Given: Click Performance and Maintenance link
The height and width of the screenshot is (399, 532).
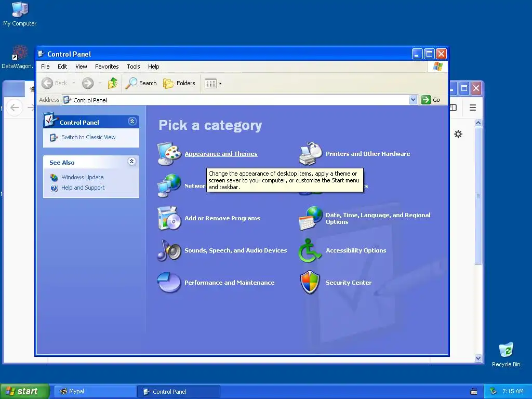Looking at the screenshot, I should pos(229,283).
